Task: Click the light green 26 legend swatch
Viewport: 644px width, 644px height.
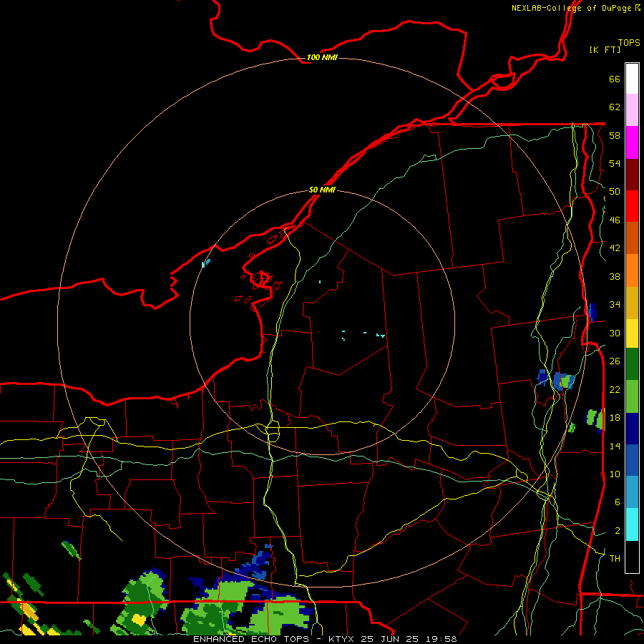Action: pyautogui.click(x=632, y=396)
